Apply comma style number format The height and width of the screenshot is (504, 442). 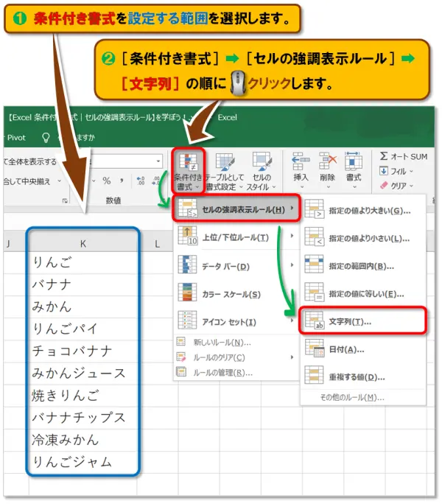point(122,181)
